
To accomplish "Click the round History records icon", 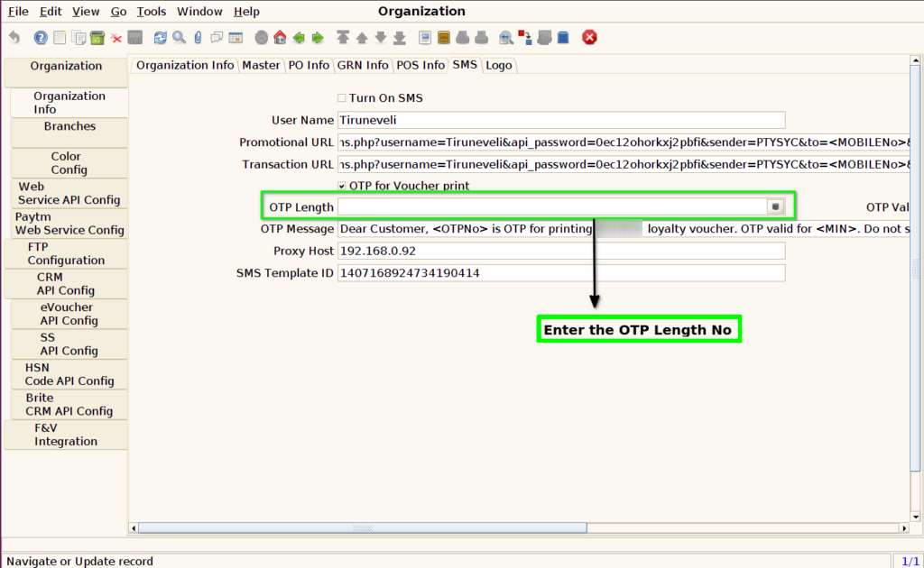I will tap(261, 38).
